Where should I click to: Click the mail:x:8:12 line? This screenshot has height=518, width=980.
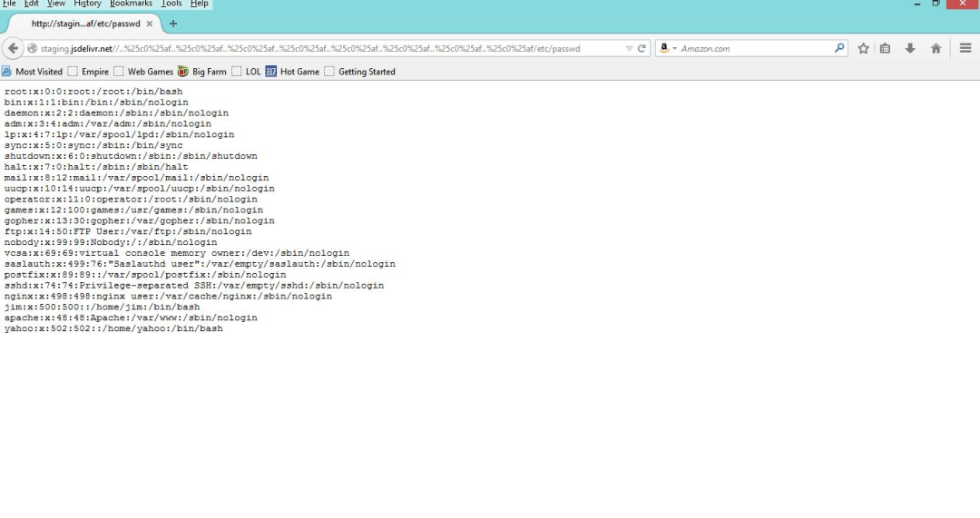(136, 178)
